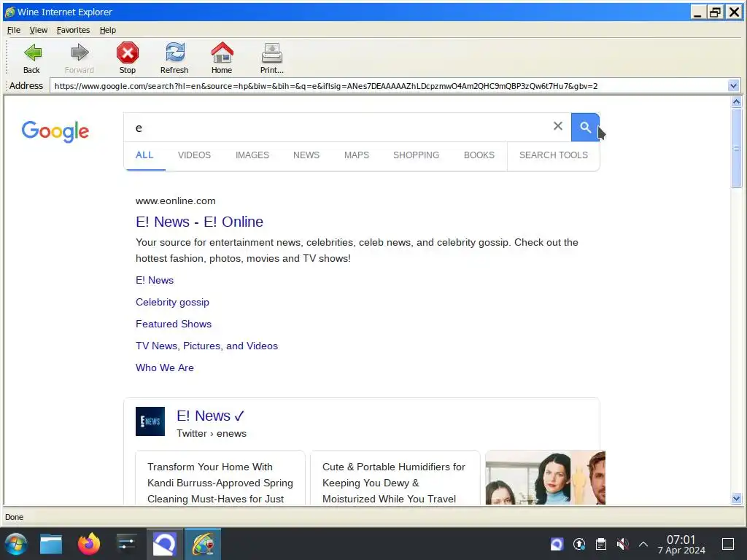Select the ALL results tab
Screen dimensions: 747x560
point(144,155)
